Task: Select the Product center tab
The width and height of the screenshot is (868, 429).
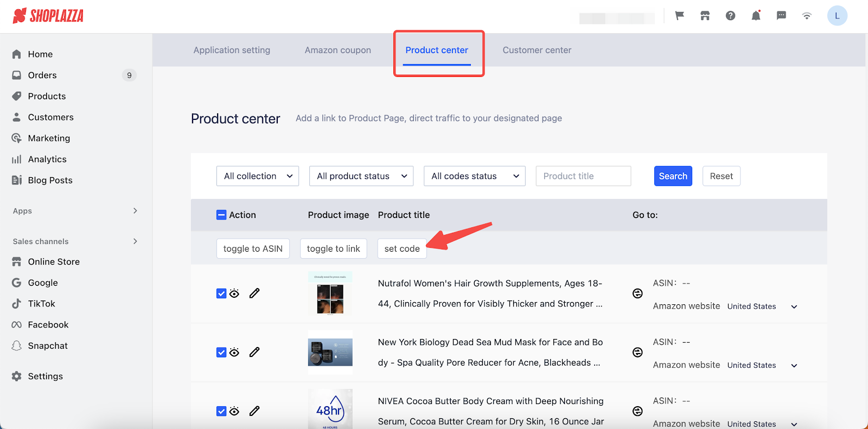Action: coord(437,50)
